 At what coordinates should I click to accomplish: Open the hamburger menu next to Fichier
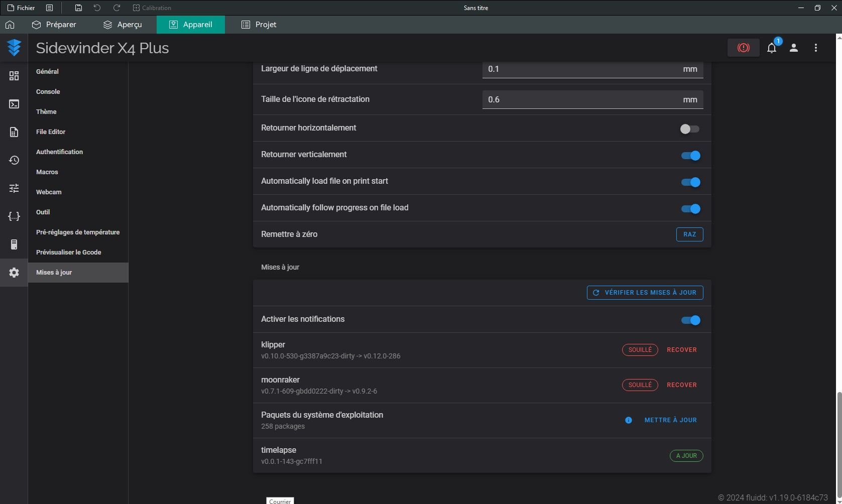point(49,8)
